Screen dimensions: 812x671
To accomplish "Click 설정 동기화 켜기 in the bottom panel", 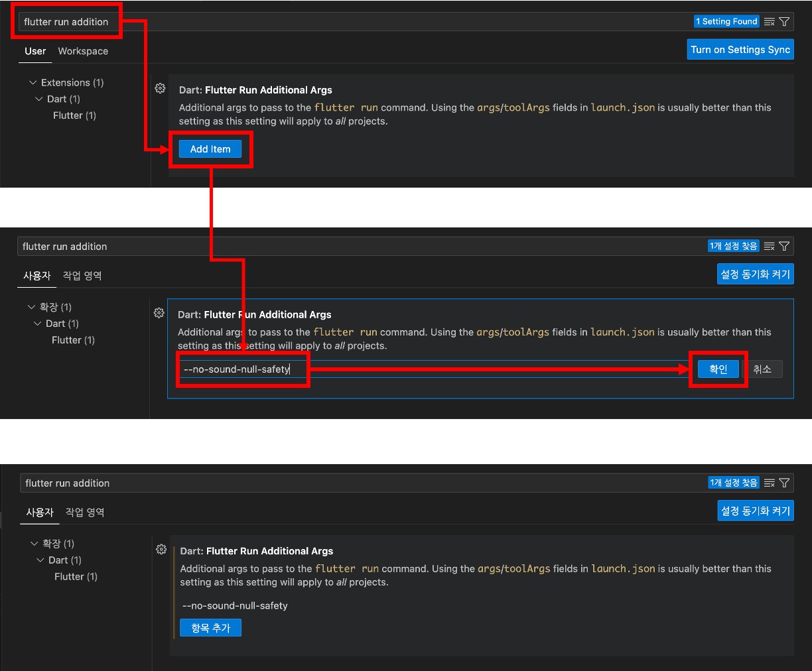I will (x=756, y=511).
